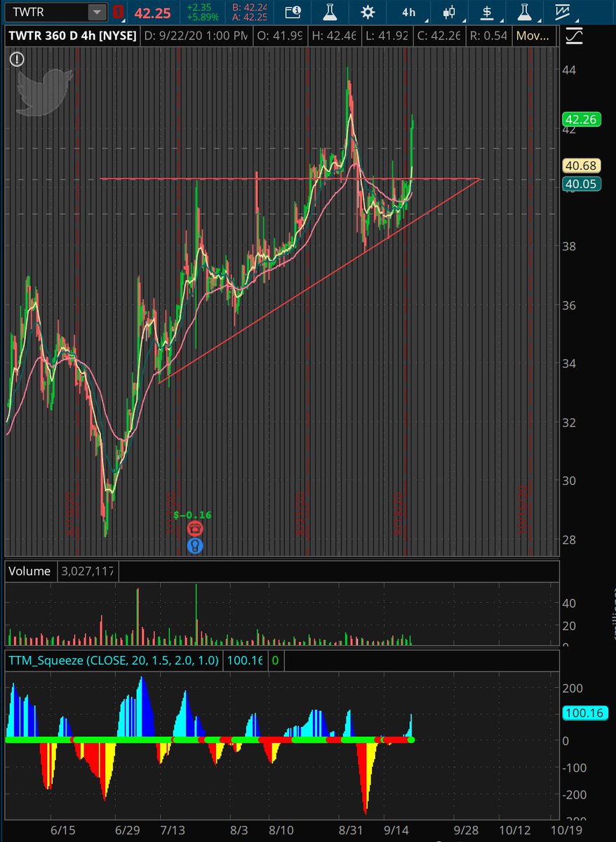Click the drawing set curve icon

(574, 35)
